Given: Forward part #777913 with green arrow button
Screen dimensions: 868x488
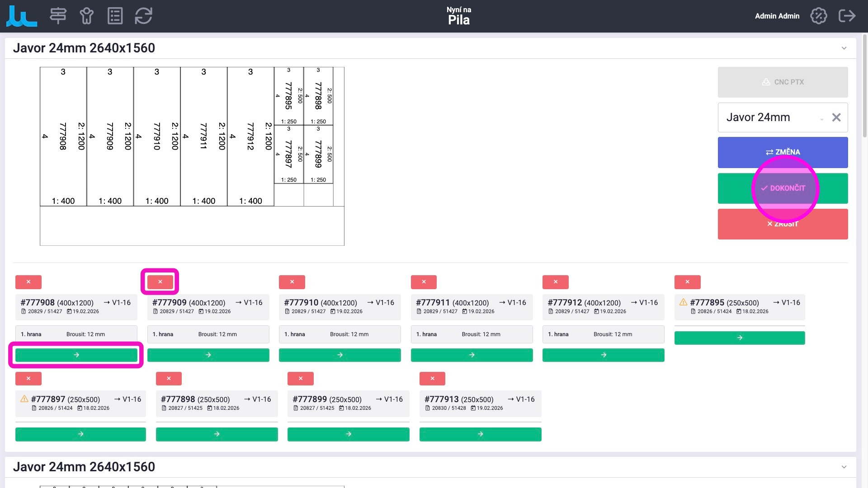Looking at the screenshot, I should tap(480, 434).
